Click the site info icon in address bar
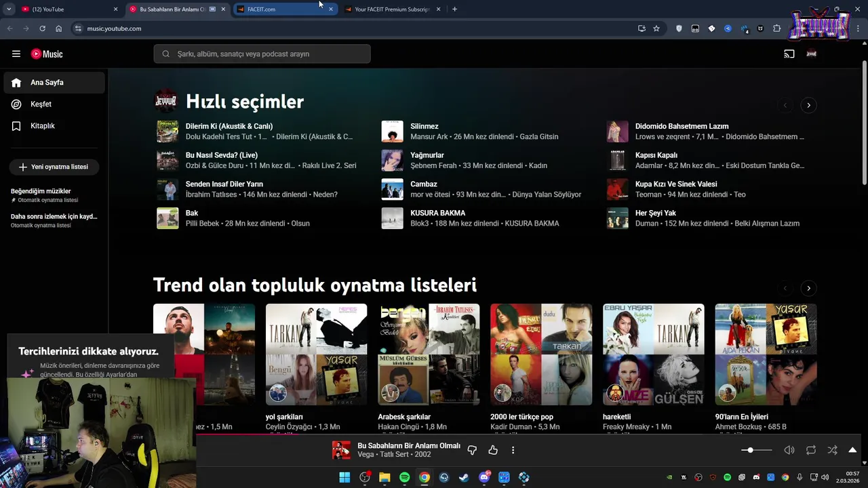Screen dimensions: 868x488 click(x=78, y=28)
